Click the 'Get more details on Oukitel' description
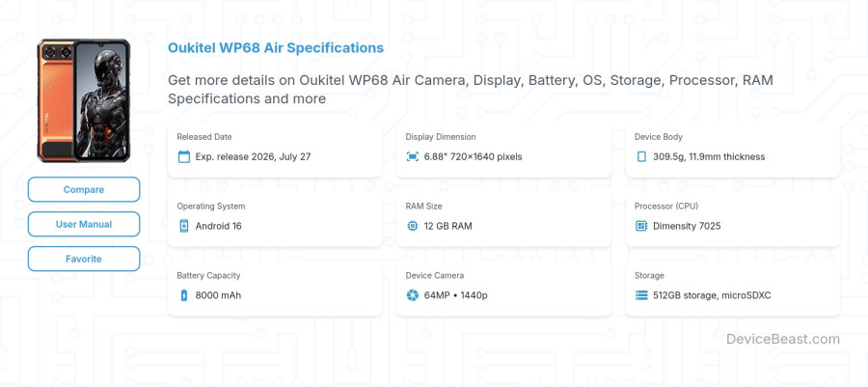The image size is (868, 387). pyautogui.click(x=471, y=89)
